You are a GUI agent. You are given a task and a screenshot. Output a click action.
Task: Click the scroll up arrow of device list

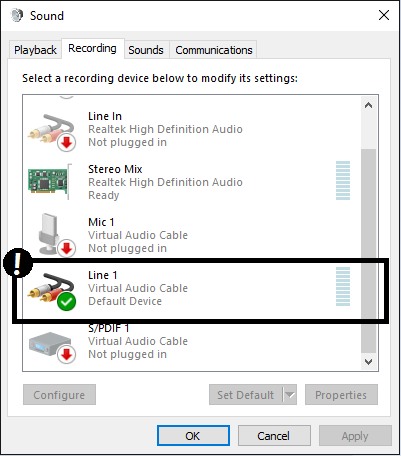tap(368, 105)
